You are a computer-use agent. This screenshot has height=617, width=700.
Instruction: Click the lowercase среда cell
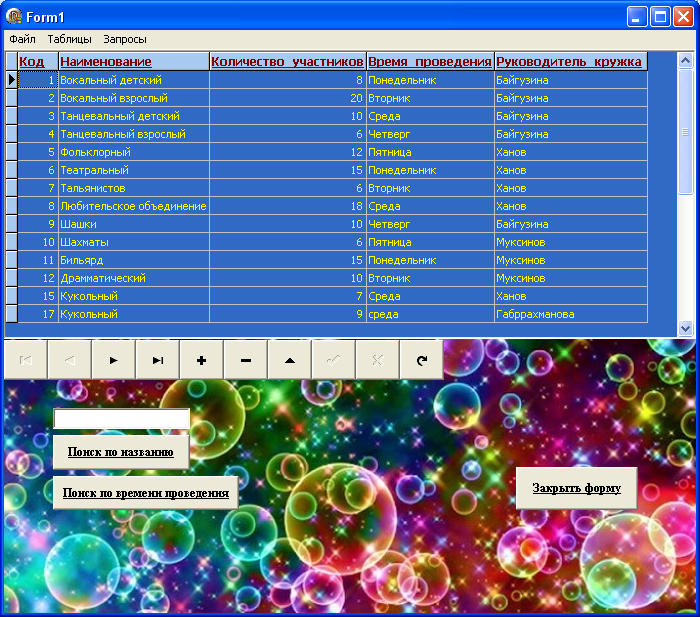tap(430, 314)
